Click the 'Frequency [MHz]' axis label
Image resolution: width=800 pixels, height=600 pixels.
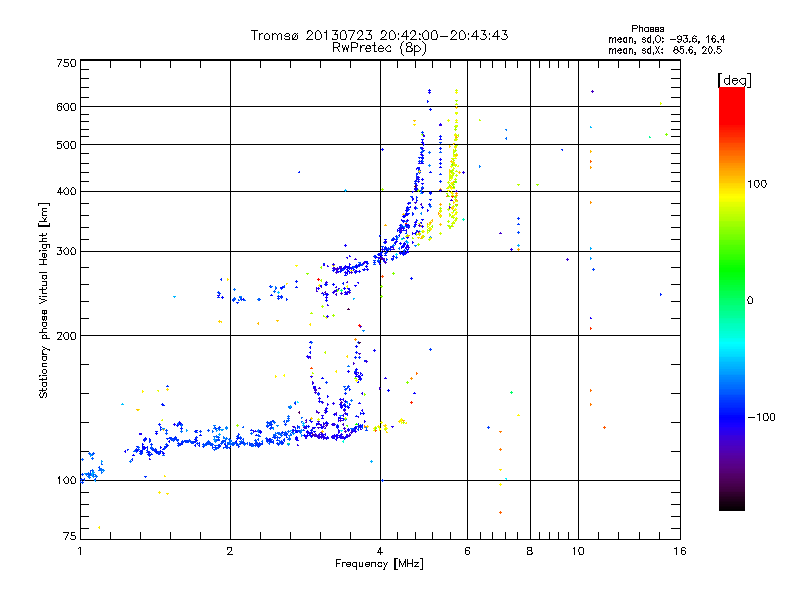click(x=379, y=564)
